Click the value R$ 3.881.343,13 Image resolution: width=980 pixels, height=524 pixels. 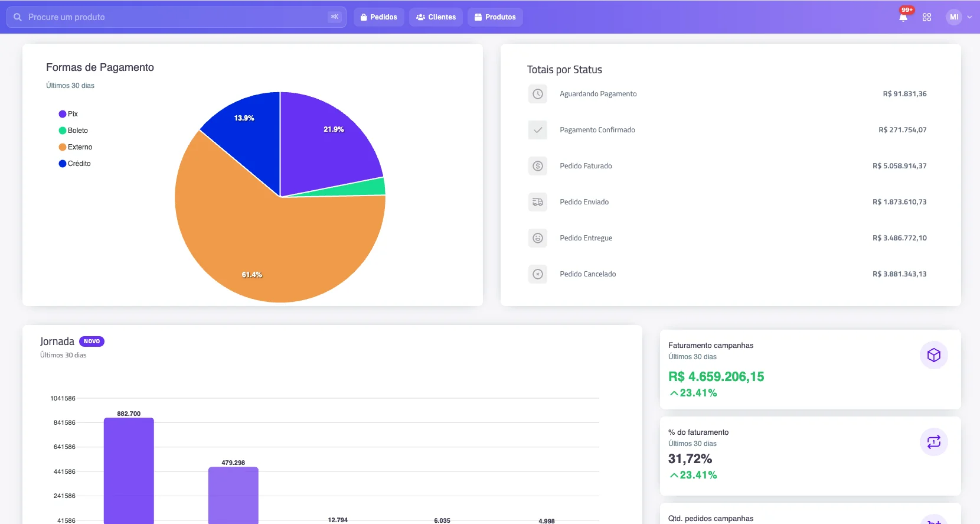tap(899, 274)
